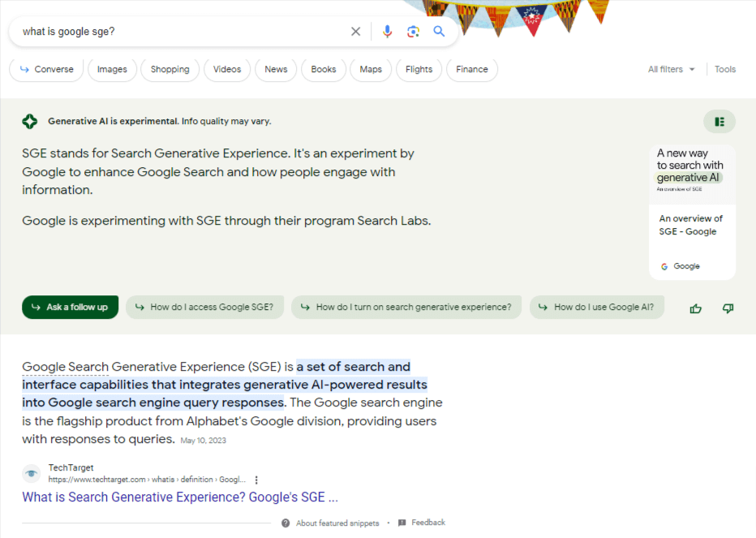Click the Feedback flag icon
Image resolution: width=756 pixels, height=538 pixels.
click(x=402, y=523)
